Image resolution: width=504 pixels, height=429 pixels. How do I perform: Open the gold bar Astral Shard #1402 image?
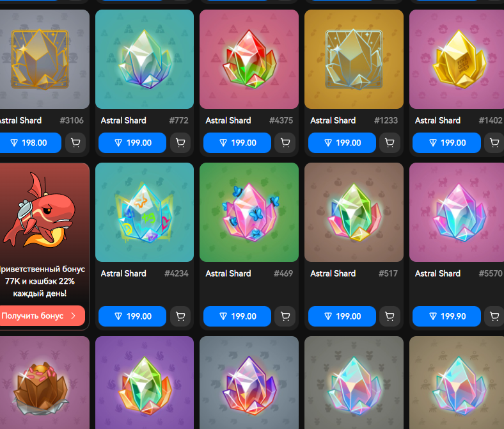tap(457, 59)
